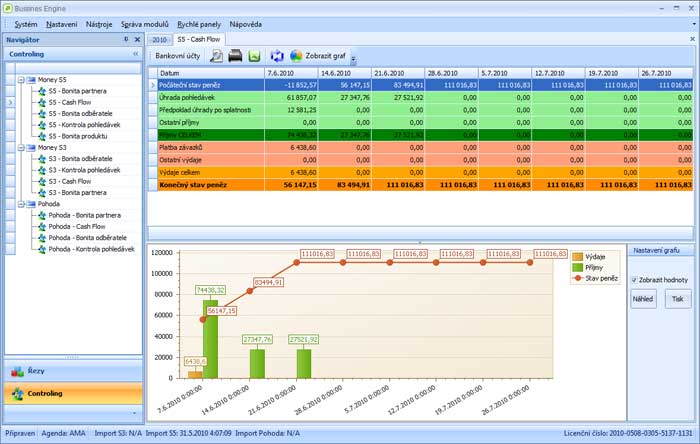Collapse the Money S3 tree node
Viewport: 700px width, 444px height.
pyautogui.click(x=21, y=147)
